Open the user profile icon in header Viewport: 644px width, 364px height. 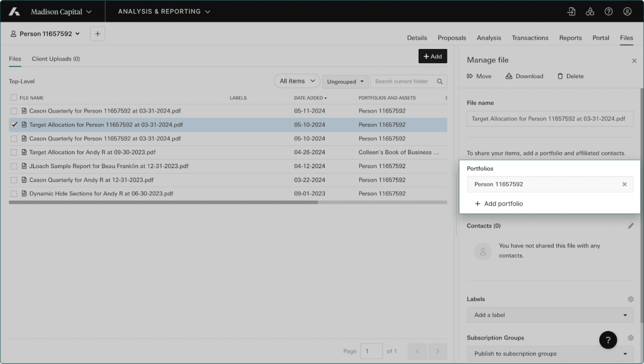point(627,12)
